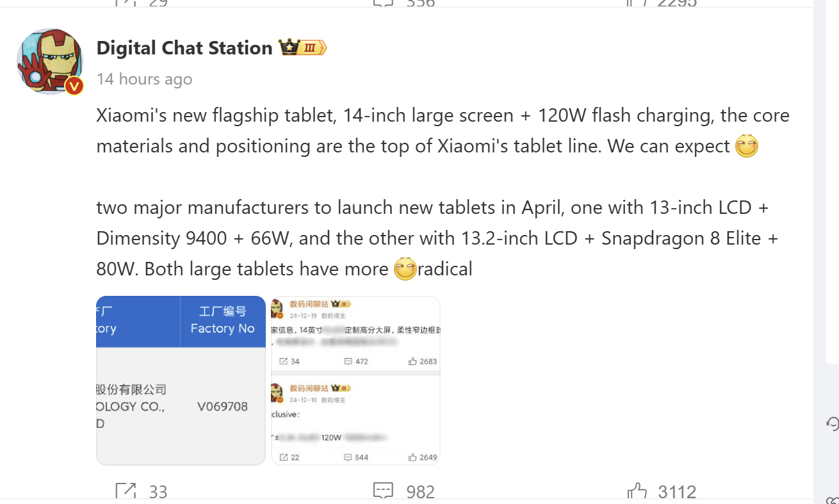This screenshot has width=839, height=504.
Task: Click the customer service headset icon
Action: pyautogui.click(x=832, y=423)
